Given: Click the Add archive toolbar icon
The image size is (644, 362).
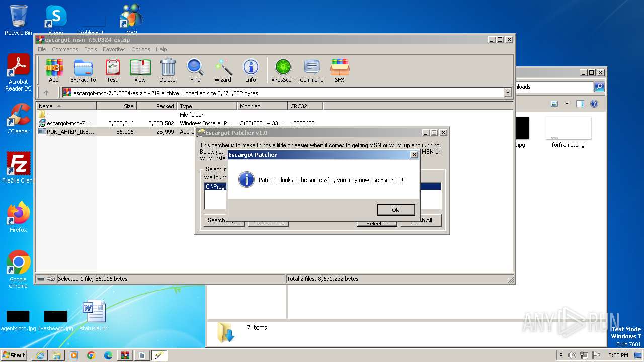Looking at the screenshot, I should point(54,71).
